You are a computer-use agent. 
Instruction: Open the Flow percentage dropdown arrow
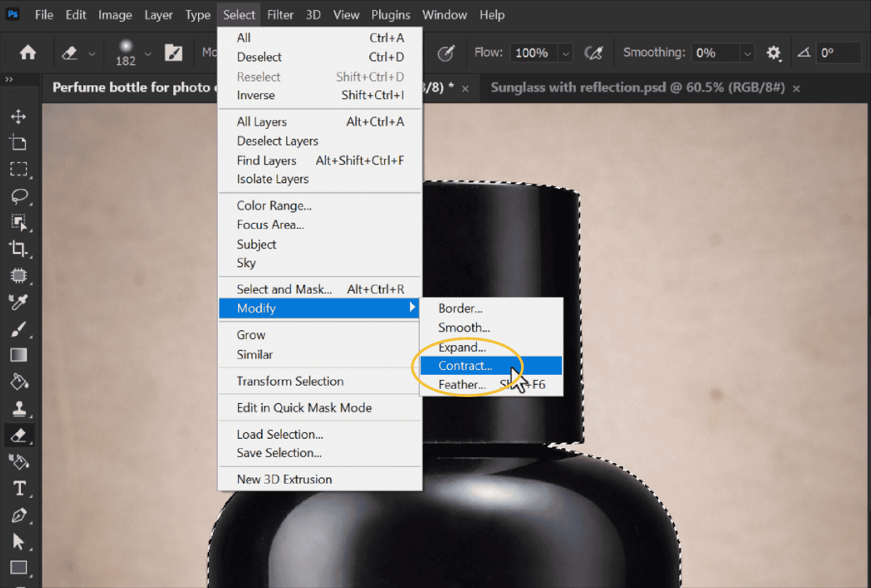tap(566, 54)
